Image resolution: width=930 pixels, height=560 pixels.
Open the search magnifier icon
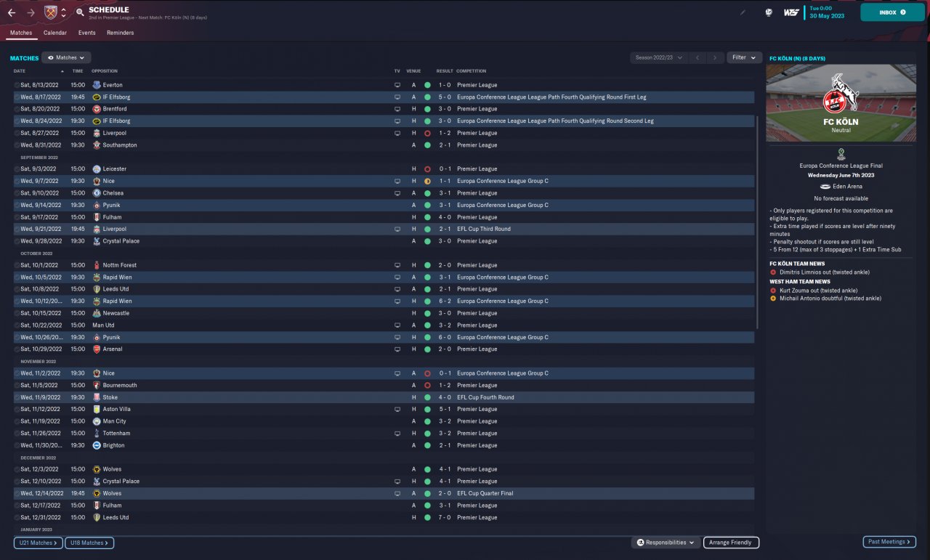point(80,12)
